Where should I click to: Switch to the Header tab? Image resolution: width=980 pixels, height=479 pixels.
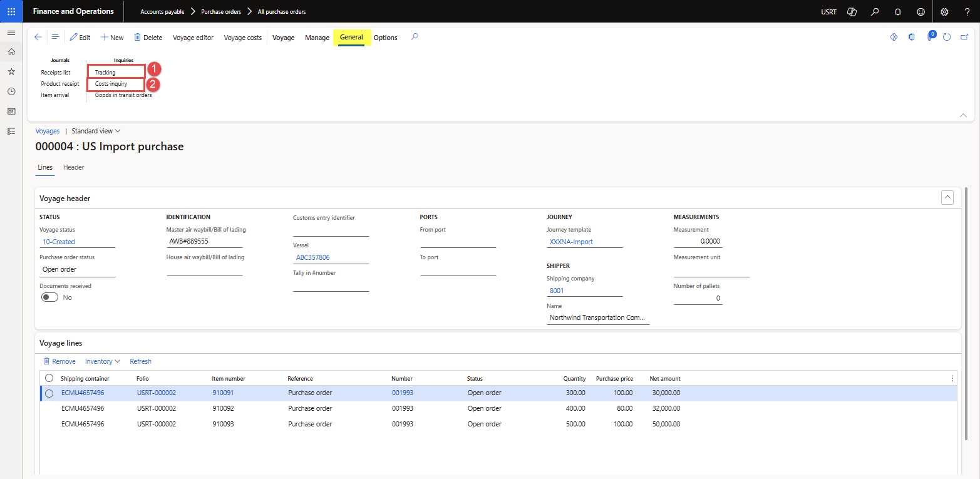click(x=73, y=168)
